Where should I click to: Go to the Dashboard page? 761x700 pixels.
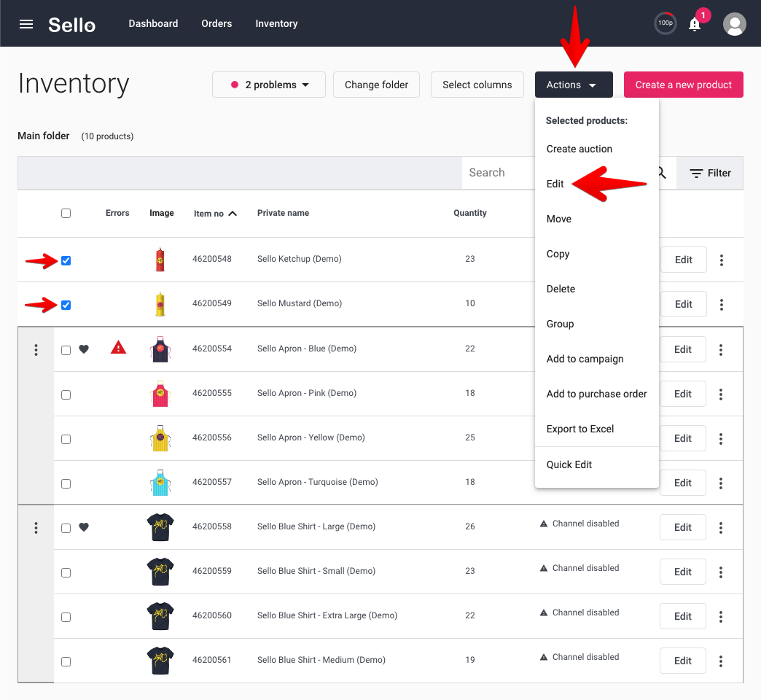153,24
